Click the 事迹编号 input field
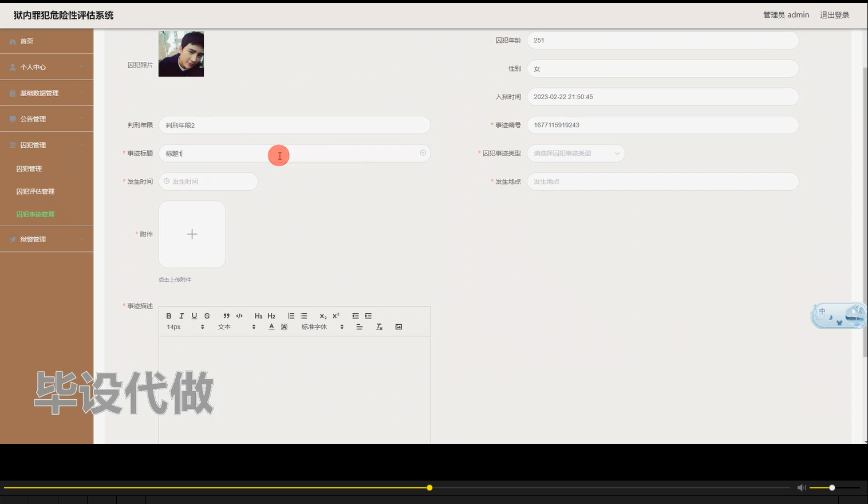 click(662, 125)
